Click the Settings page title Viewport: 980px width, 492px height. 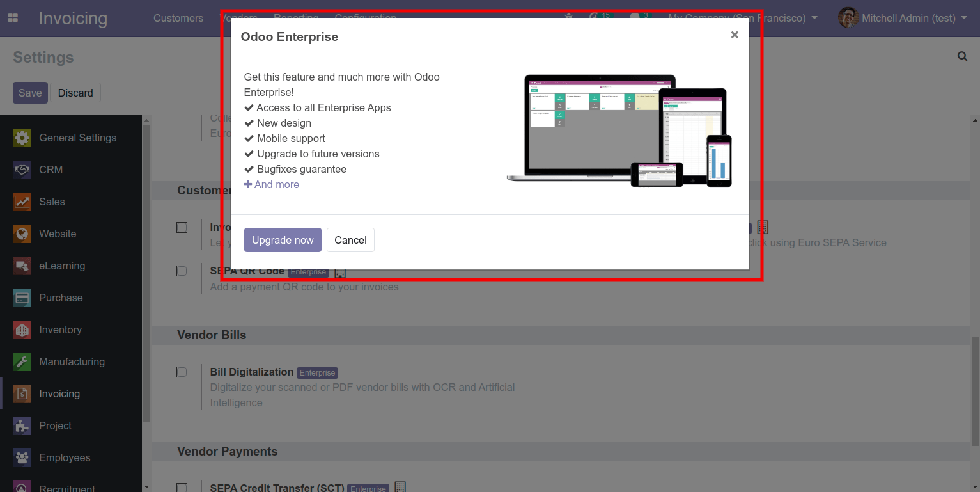click(43, 57)
